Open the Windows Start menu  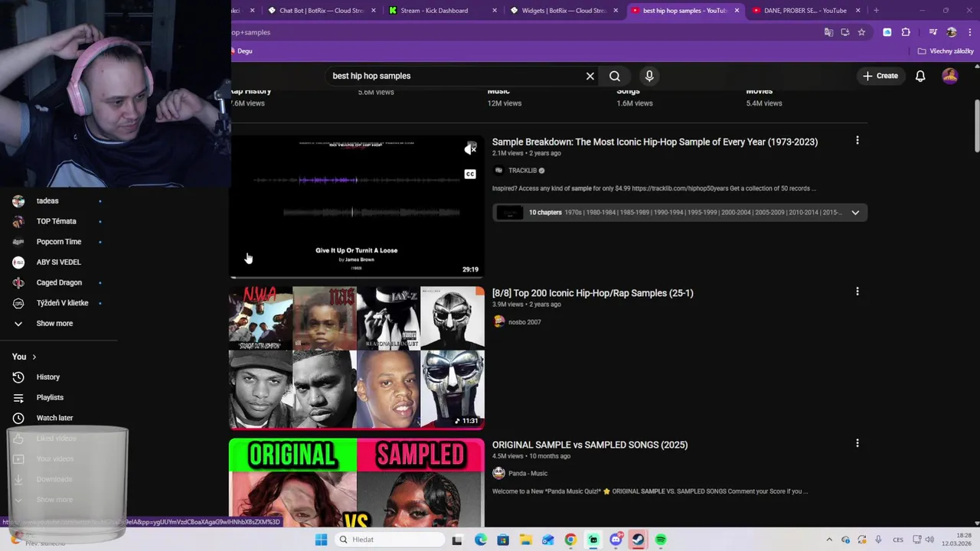click(x=321, y=540)
